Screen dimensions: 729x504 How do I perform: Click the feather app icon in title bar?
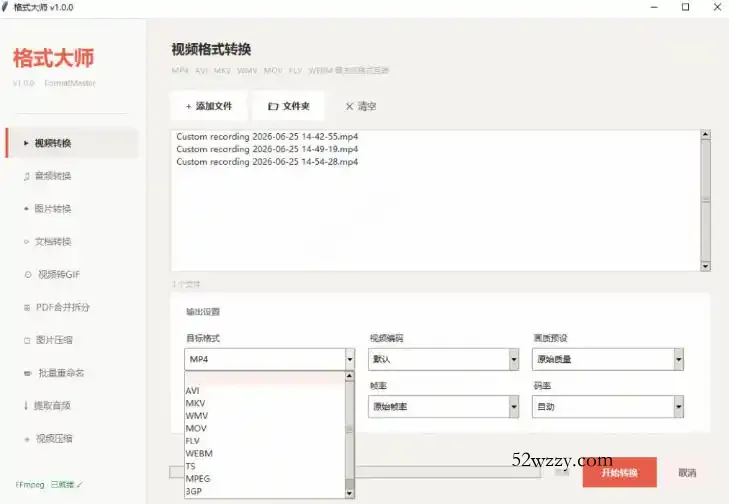click(x=5, y=7)
